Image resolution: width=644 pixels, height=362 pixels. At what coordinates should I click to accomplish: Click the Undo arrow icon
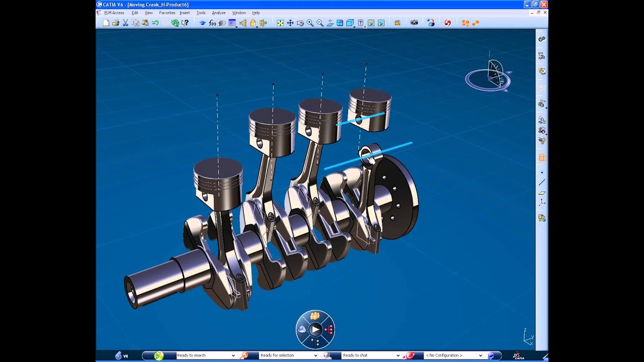pyautogui.click(x=155, y=23)
